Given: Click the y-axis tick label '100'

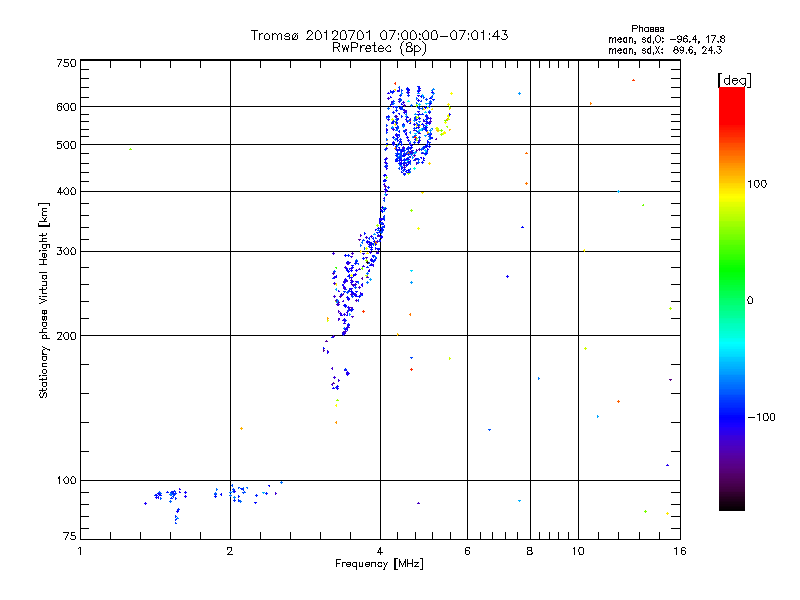Looking at the screenshot, I should coord(66,480).
